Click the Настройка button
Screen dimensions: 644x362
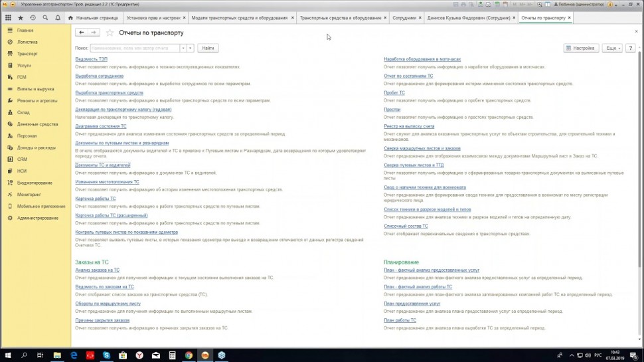581,48
